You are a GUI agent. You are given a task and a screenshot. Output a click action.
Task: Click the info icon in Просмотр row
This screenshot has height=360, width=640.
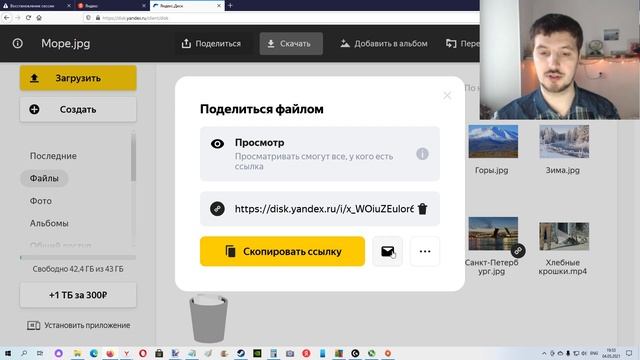[422, 154]
